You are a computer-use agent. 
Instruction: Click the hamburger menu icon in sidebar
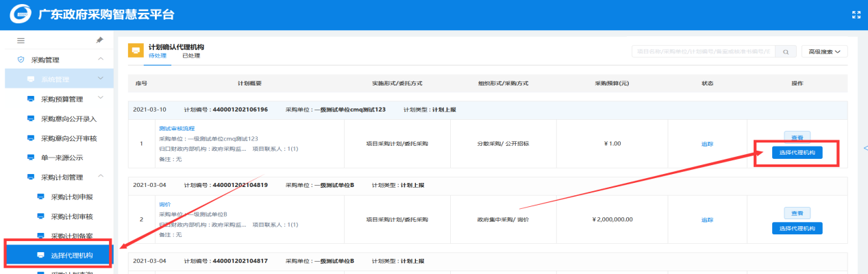click(x=21, y=41)
